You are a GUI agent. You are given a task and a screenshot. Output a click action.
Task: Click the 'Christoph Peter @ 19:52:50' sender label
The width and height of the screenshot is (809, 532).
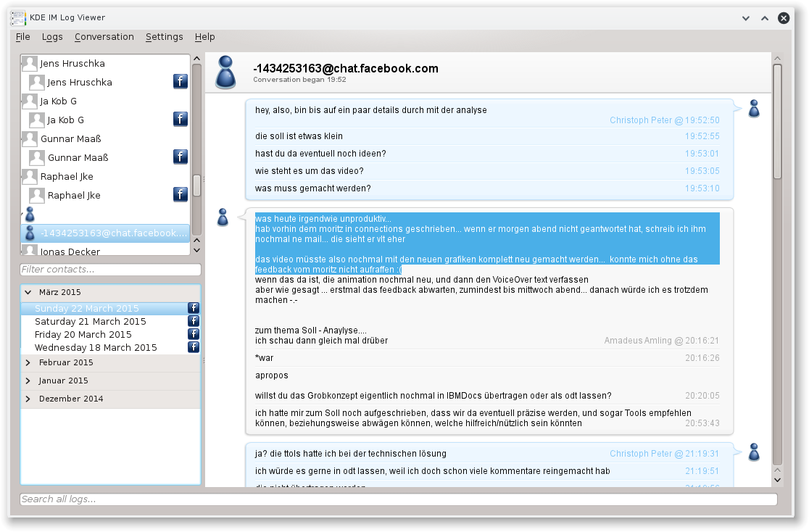665,120
